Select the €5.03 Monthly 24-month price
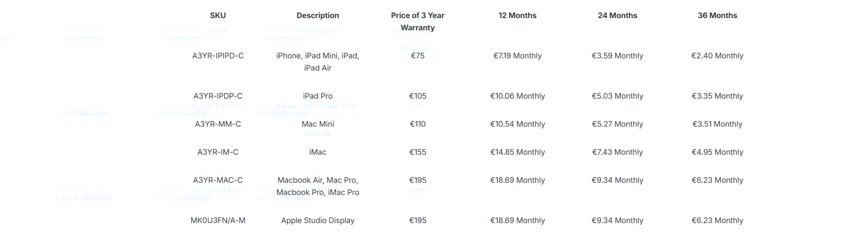868x233 pixels. [x=617, y=96]
